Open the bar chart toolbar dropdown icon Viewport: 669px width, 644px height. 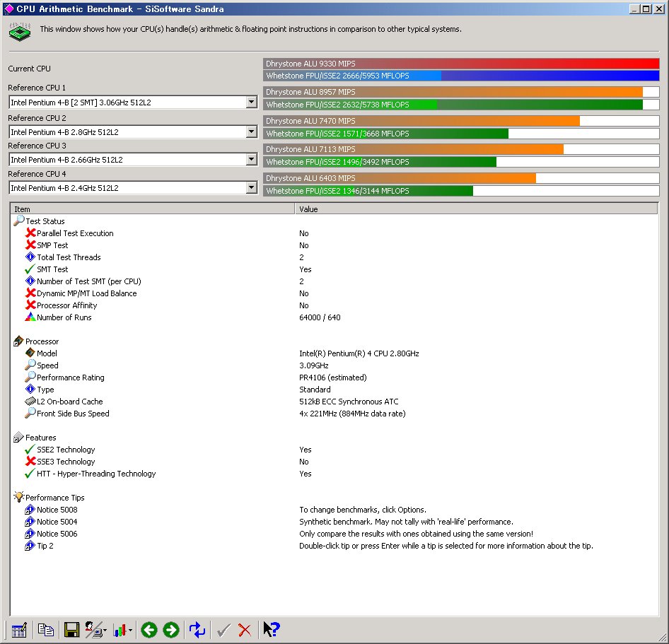tap(122, 630)
